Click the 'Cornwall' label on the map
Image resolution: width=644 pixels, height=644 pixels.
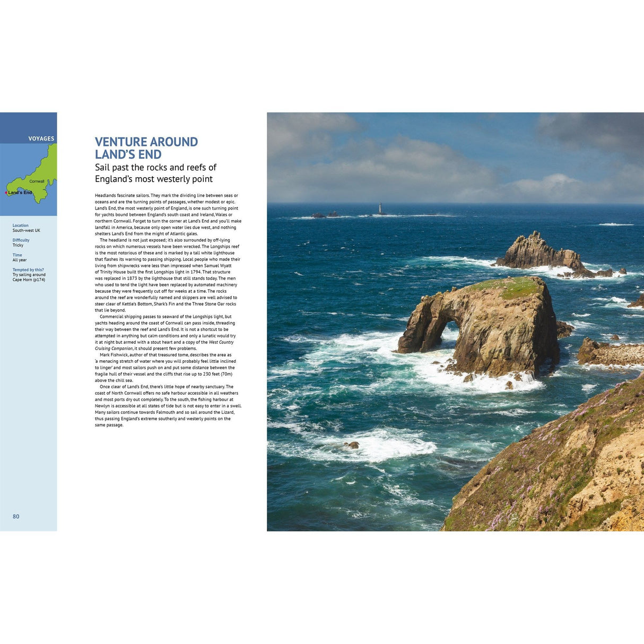pos(37,181)
